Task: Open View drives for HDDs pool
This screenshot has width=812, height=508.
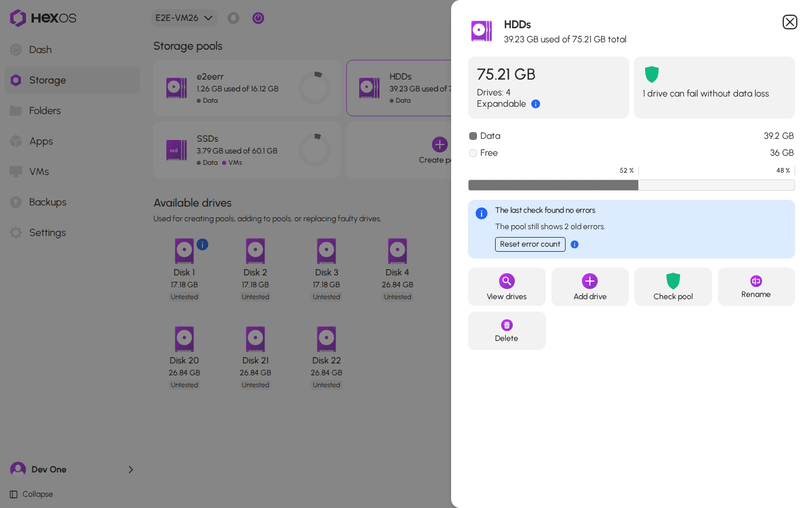Action: coord(507,287)
